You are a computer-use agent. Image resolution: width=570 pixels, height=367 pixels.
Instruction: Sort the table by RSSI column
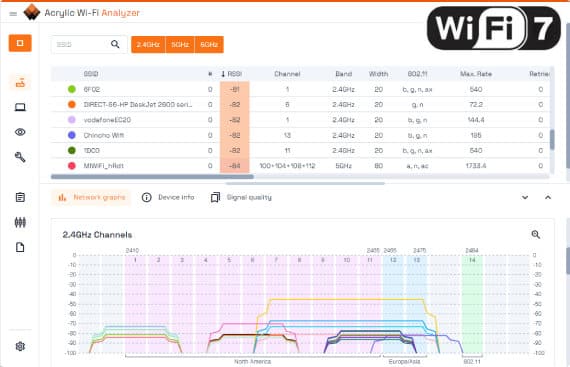pos(232,74)
